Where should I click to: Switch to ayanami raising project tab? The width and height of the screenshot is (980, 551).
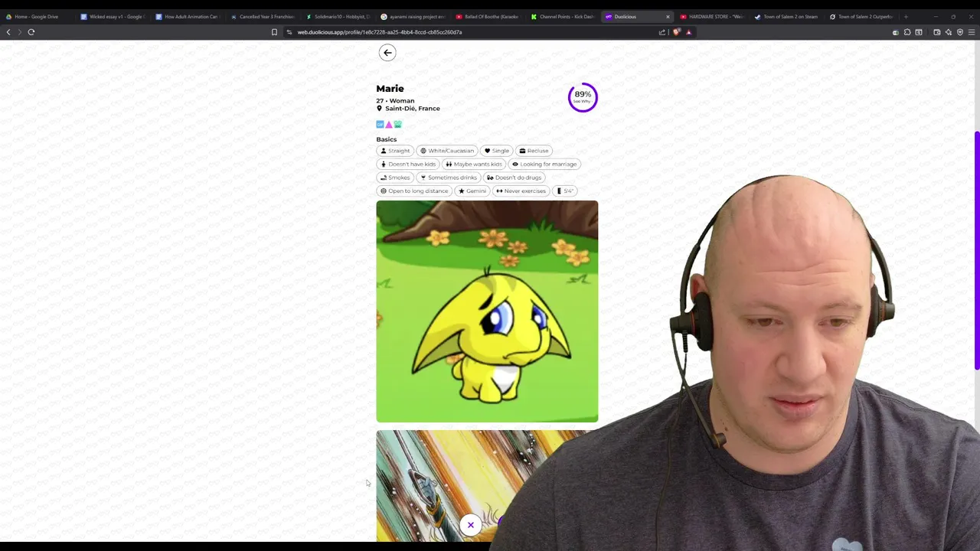[x=413, y=16]
